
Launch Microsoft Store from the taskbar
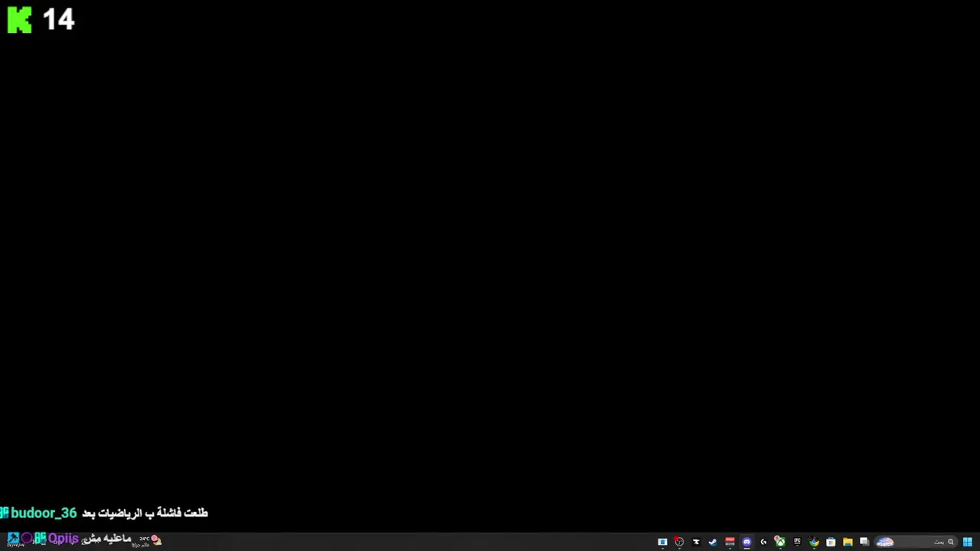[x=831, y=542]
